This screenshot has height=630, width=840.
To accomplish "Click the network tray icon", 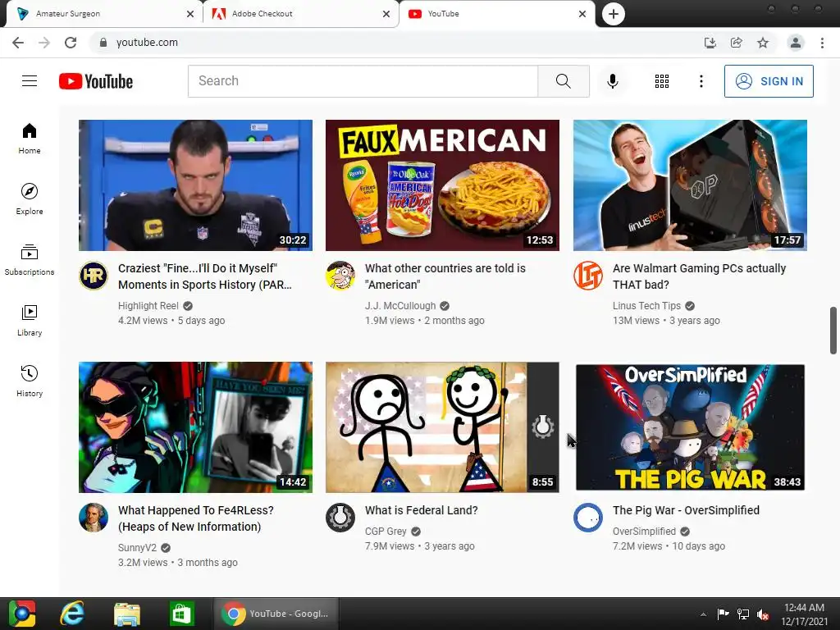I will 743,614.
